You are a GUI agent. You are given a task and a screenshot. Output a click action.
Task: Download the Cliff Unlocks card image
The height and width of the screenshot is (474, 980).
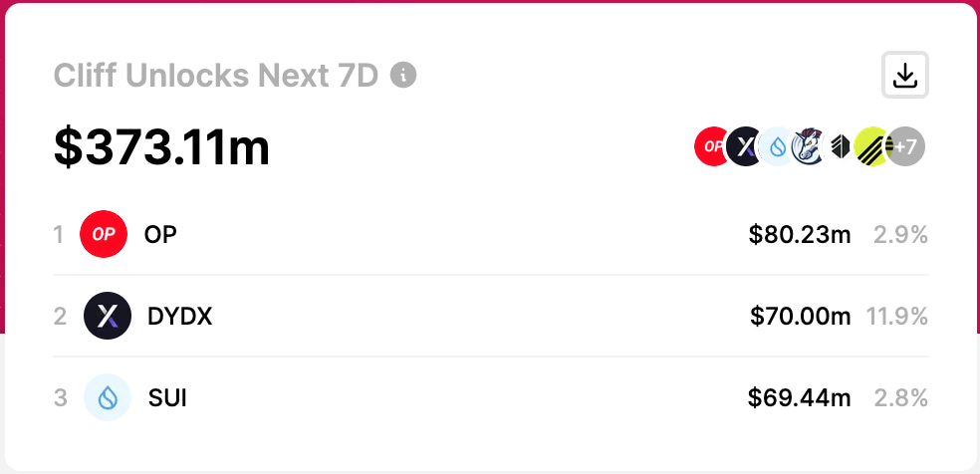tap(905, 75)
